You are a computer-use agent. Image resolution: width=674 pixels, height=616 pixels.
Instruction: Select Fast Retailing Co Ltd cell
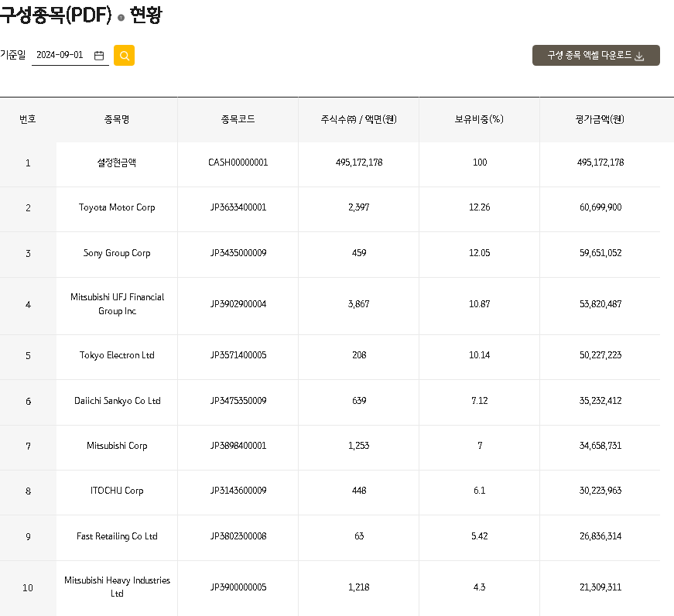tap(117, 536)
